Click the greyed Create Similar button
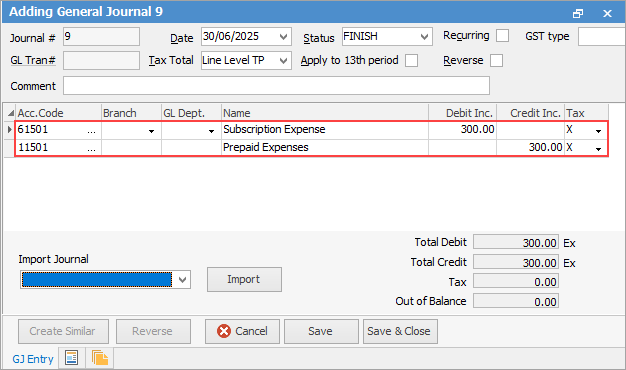This screenshot has height=370, width=626. tap(63, 331)
